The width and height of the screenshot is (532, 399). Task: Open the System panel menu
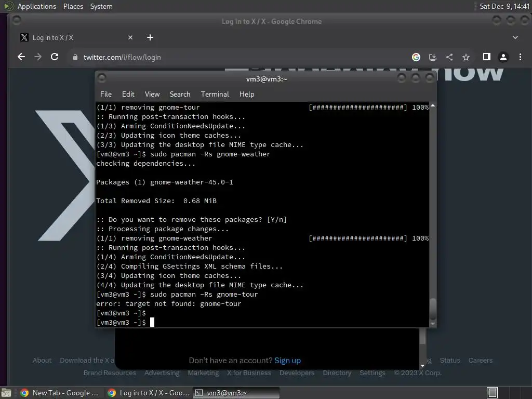[101, 6]
